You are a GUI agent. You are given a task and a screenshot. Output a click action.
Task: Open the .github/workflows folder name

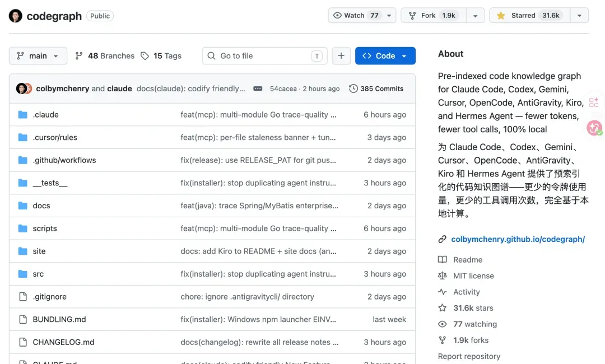coord(64,160)
